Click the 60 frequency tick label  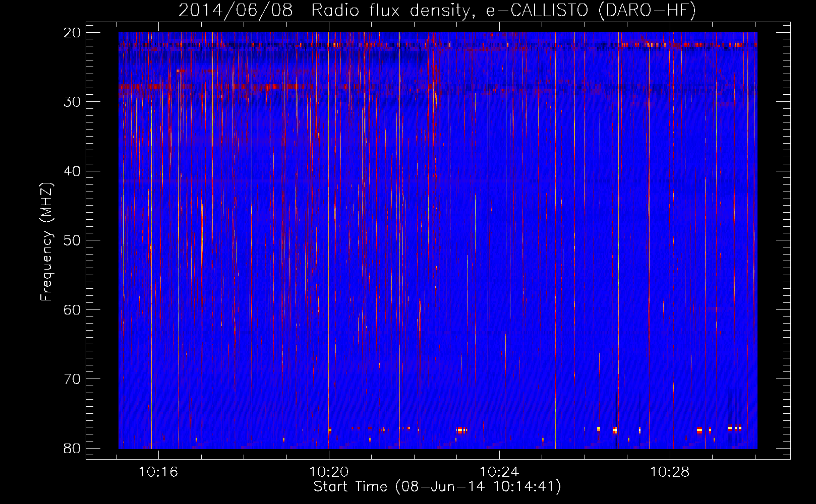coord(72,310)
